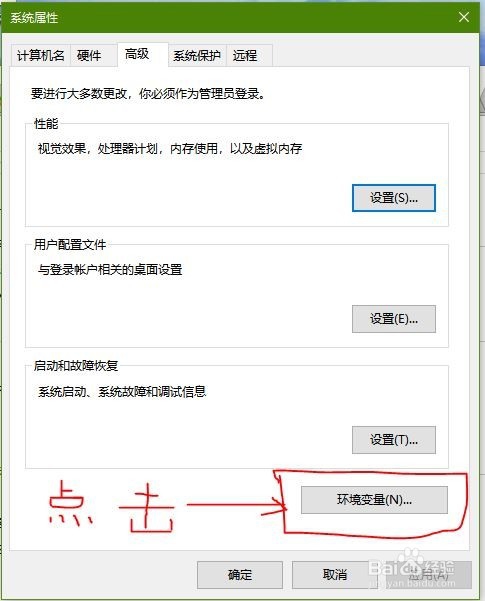The width and height of the screenshot is (485, 601).
Task: Click the 启动和故障恢复 group label
Action: click(76, 366)
